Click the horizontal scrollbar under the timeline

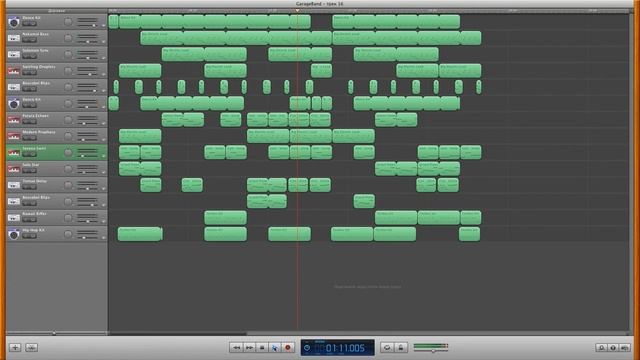click(178, 333)
